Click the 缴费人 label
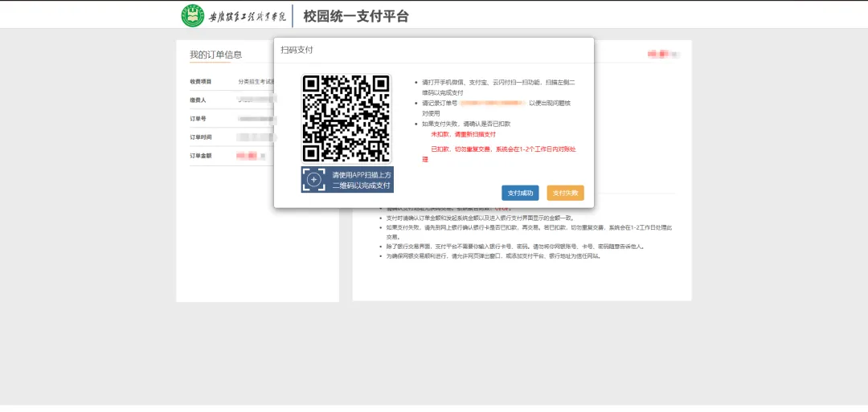868x412 pixels. [x=199, y=100]
